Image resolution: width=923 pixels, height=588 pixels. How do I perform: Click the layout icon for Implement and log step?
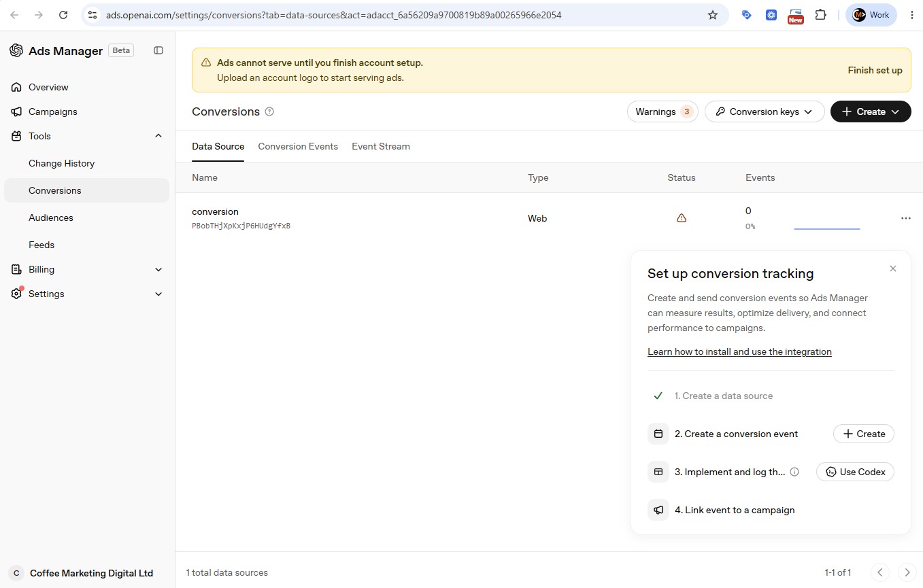pos(658,472)
